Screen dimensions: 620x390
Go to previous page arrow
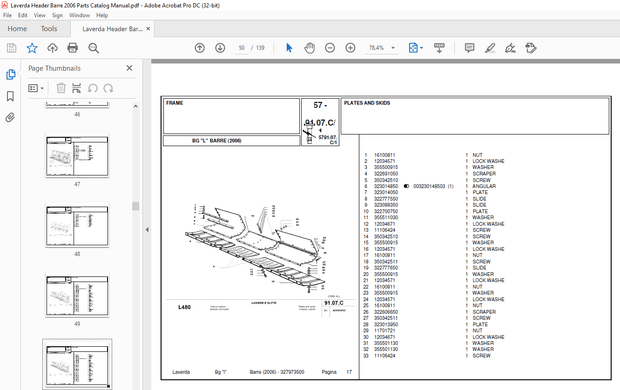click(x=200, y=48)
